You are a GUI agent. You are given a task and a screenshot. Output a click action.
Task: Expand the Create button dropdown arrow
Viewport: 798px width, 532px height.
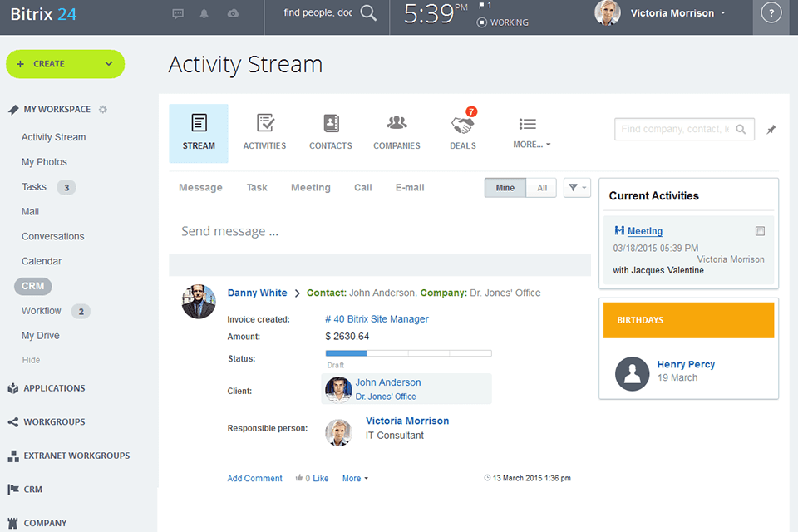[x=109, y=64]
